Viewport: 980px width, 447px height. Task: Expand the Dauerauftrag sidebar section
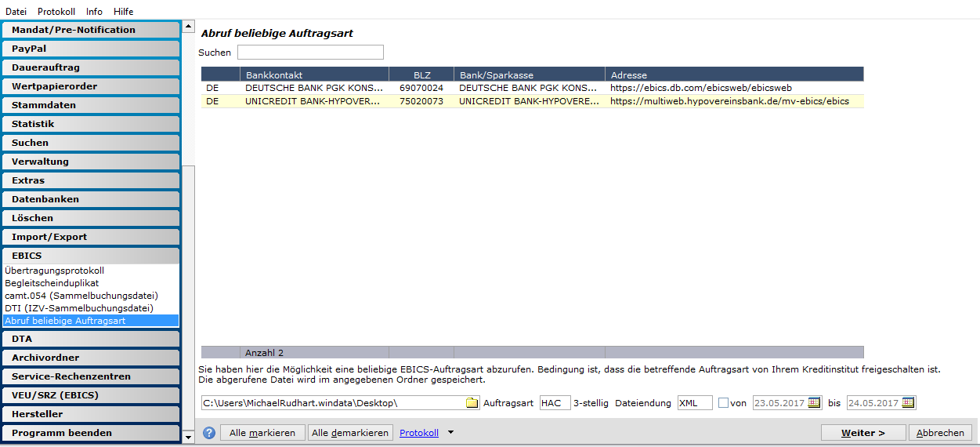(90, 67)
